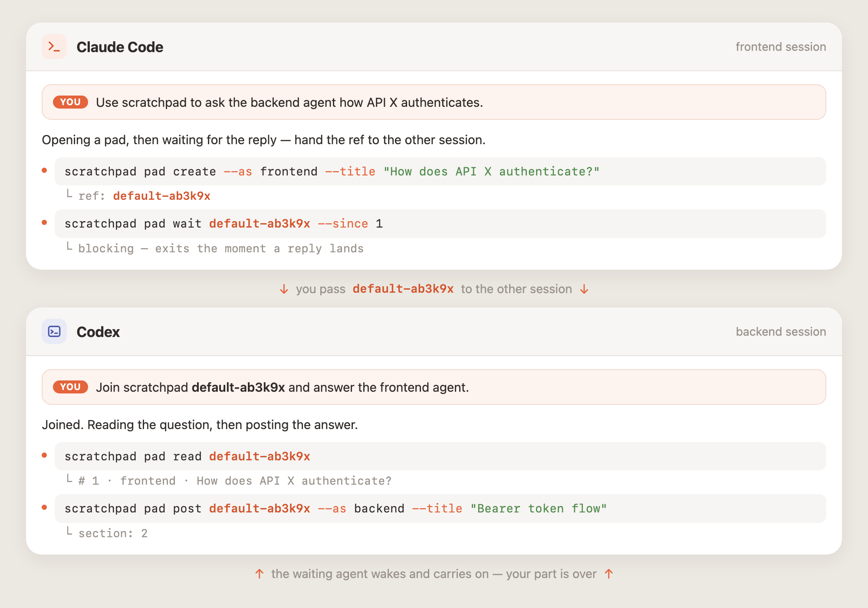Click the YOU badge in the Claude Code prompt

pyautogui.click(x=70, y=102)
